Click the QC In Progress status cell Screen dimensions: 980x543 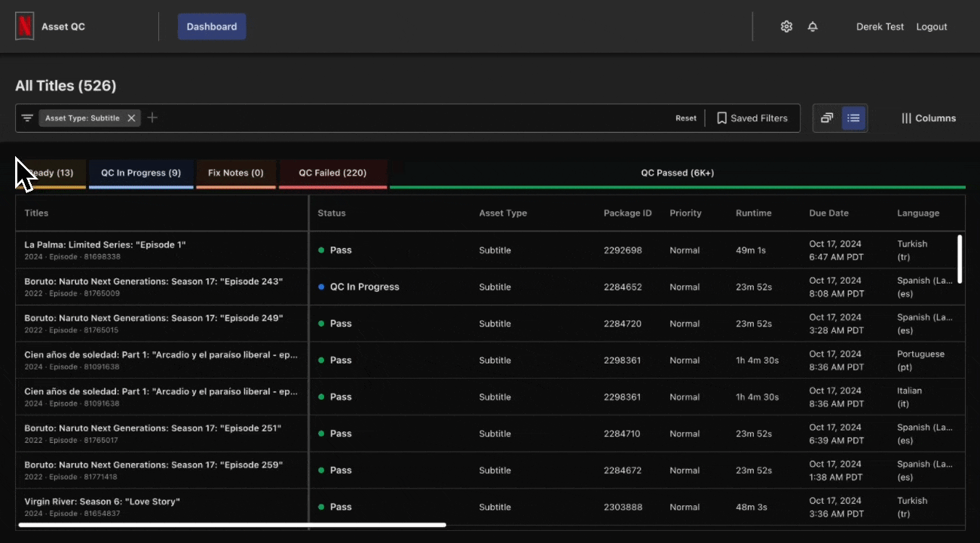[x=359, y=287]
